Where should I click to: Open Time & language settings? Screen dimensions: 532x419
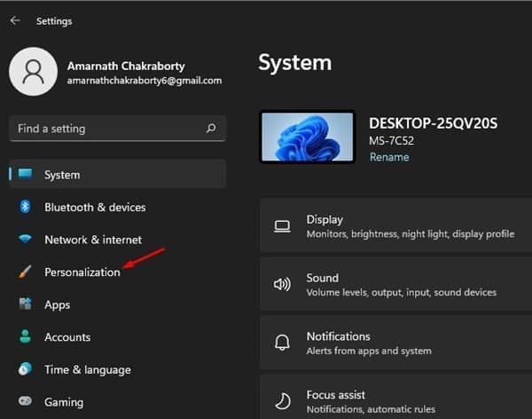click(x=88, y=369)
